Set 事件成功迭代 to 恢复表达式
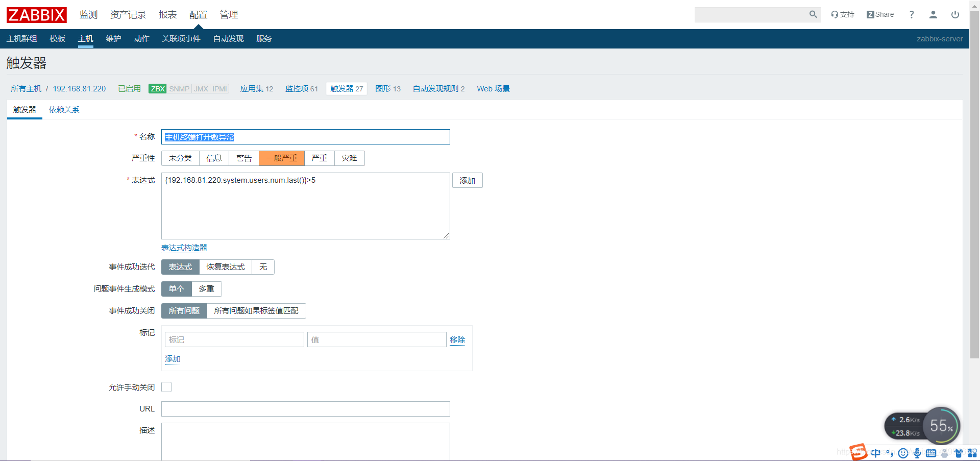 226,267
